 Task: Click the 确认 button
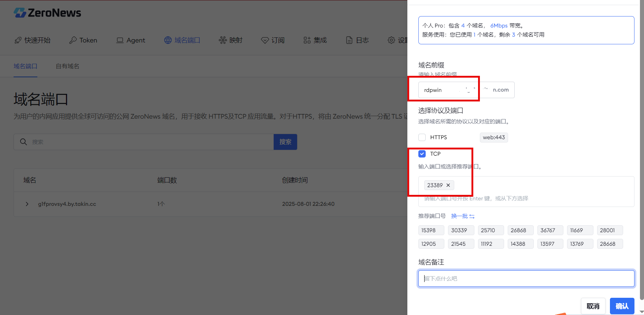tap(622, 306)
